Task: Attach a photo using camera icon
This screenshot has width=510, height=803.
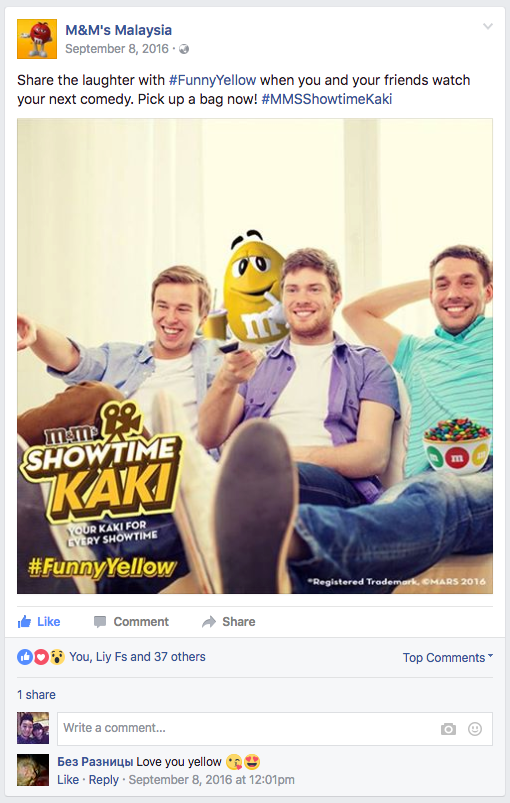Action: [448, 729]
